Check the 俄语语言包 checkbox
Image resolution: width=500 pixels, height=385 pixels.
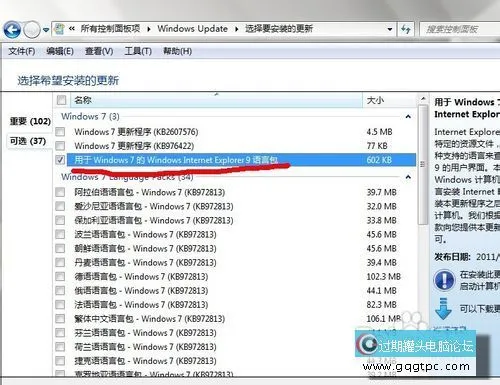tap(60, 290)
